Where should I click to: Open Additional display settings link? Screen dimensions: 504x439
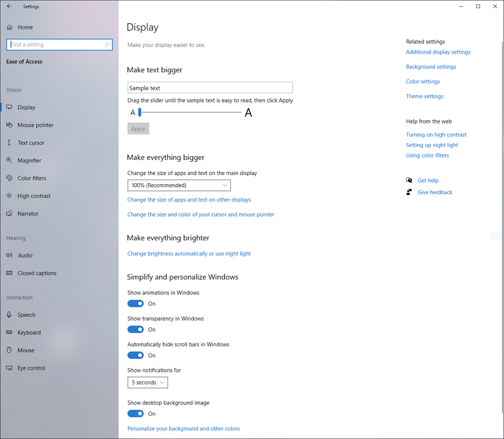coord(438,52)
